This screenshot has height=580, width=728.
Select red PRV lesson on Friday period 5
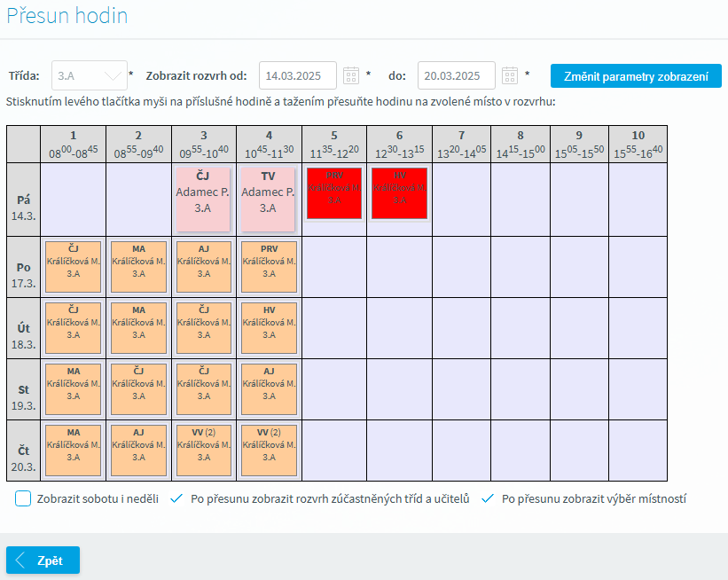[334, 193]
